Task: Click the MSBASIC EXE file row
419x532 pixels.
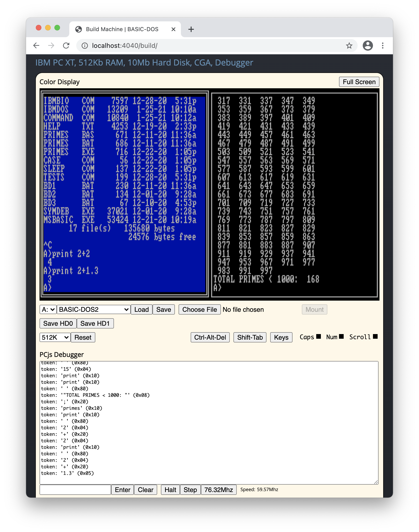Action: [x=120, y=219]
